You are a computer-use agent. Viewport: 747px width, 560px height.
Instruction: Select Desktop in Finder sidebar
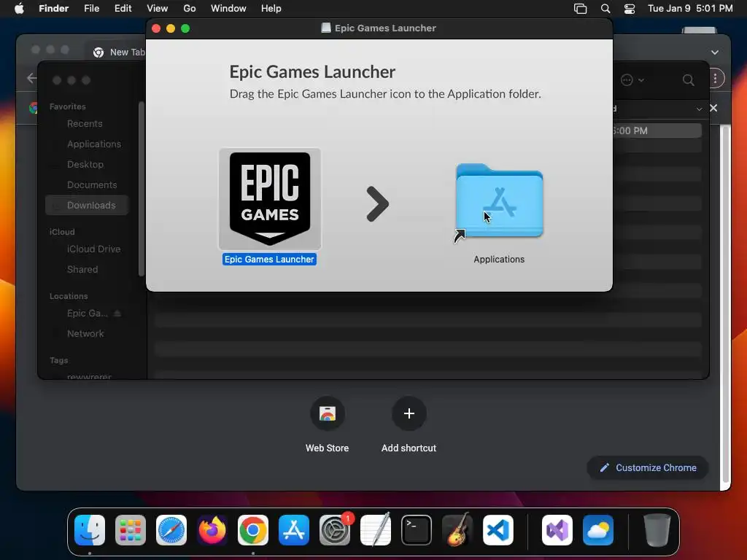tap(85, 165)
